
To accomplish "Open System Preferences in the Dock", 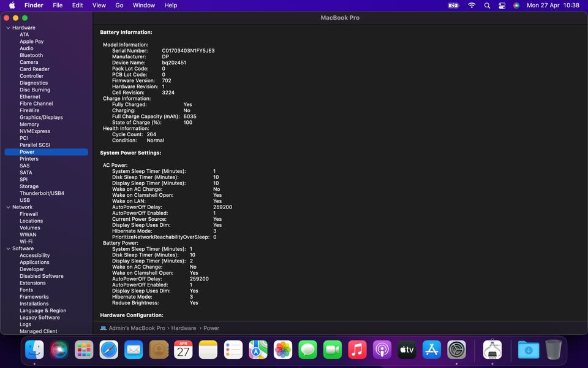I will coord(457,350).
